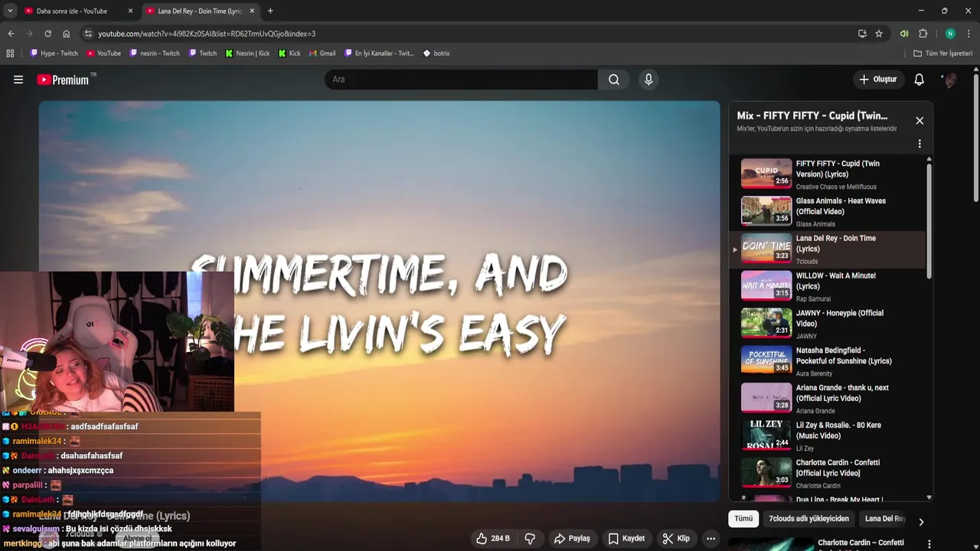Show more filter chips with right arrow
The width and height of the screenshot is (980, 551).
pos(921,522)
